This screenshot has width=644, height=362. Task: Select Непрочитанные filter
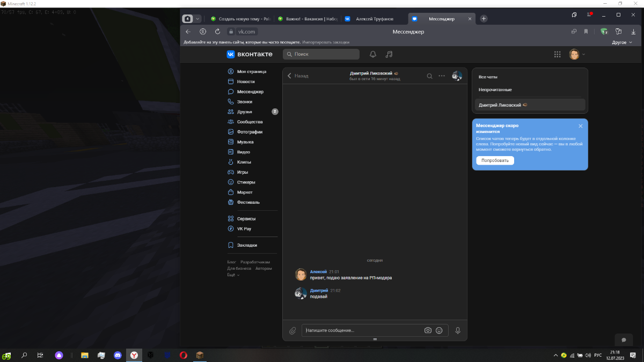530,90
